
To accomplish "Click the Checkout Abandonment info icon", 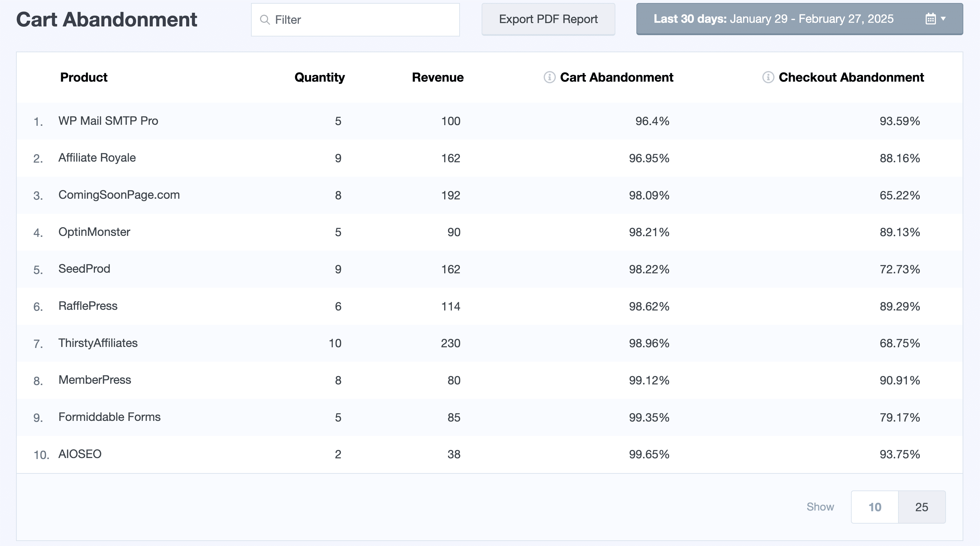I will 768,77.
